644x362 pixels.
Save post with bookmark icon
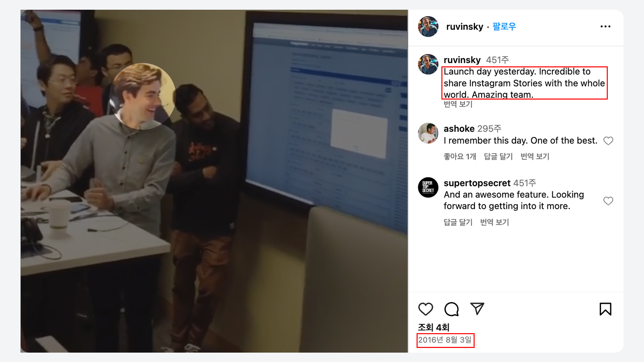tap(605, 309)
